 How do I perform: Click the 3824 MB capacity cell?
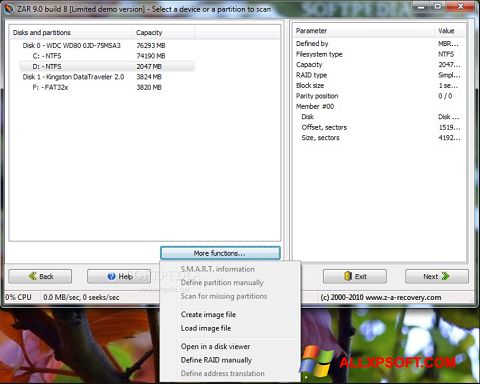tap(149, 77)
